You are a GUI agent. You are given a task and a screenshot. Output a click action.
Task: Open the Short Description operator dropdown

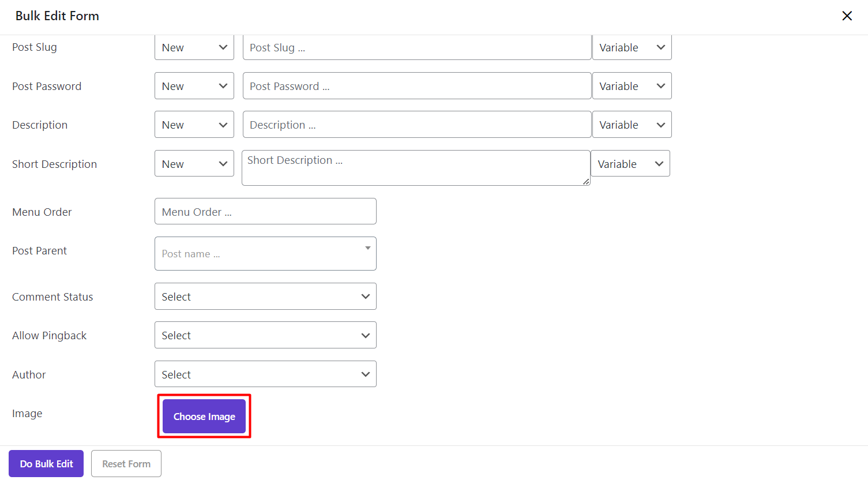(x=194, y=164)
